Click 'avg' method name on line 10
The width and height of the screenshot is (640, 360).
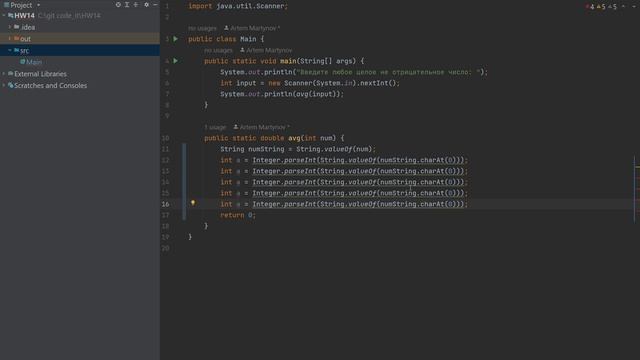pyautogui.click(x=294, y=138)
